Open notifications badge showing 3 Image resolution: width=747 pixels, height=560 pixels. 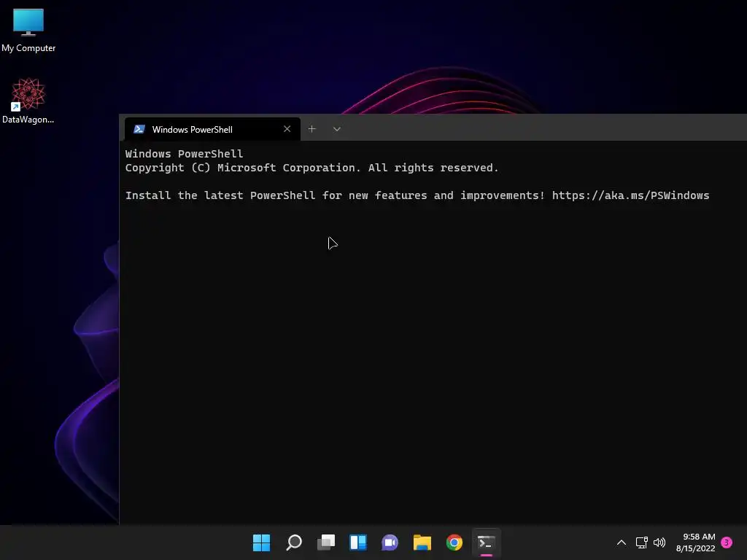click(727, 542)
